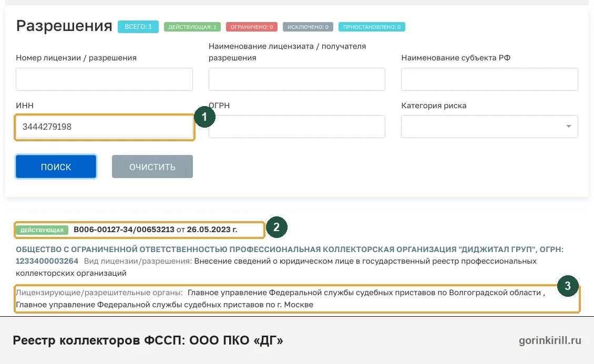Click the Наименование лицензиата input field
The image size is (594, 364).
point(296,79)
